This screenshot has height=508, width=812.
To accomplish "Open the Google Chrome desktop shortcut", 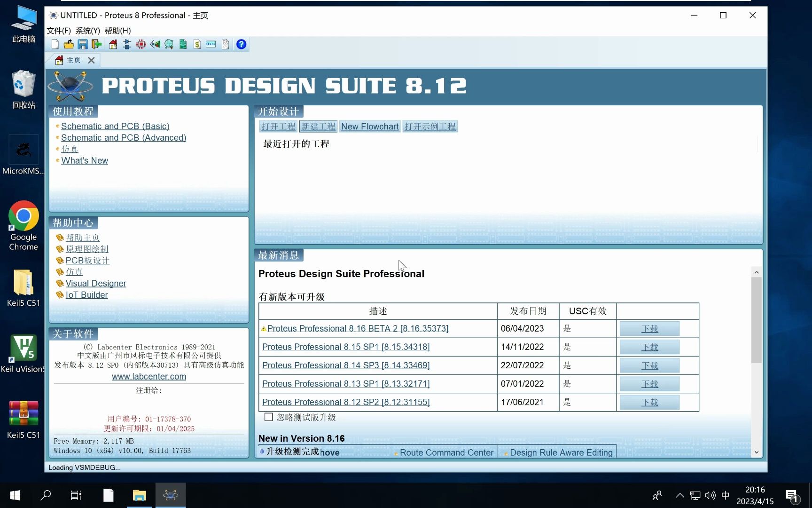I will pyautogui.click(x=23, y=226).
